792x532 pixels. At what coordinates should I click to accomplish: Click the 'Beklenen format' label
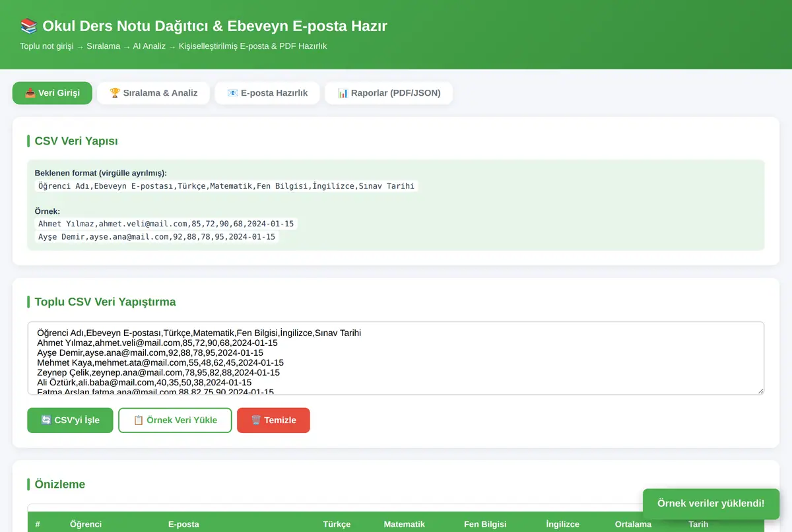click(x=101, y=173)
